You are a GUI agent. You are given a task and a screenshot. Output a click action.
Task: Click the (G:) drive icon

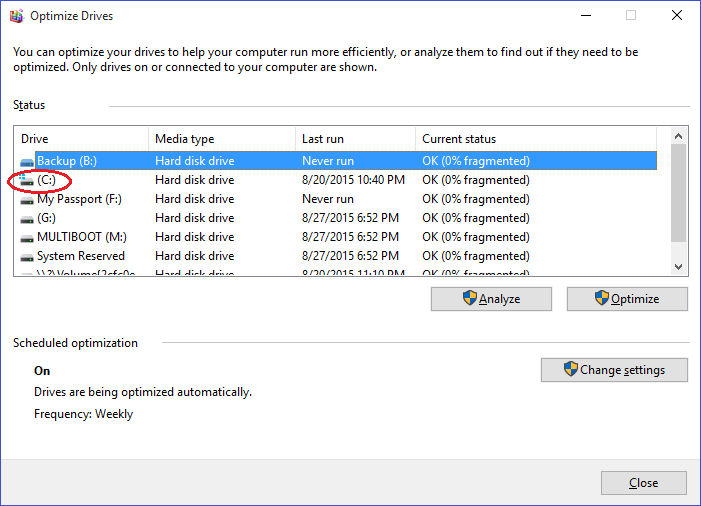27,218
